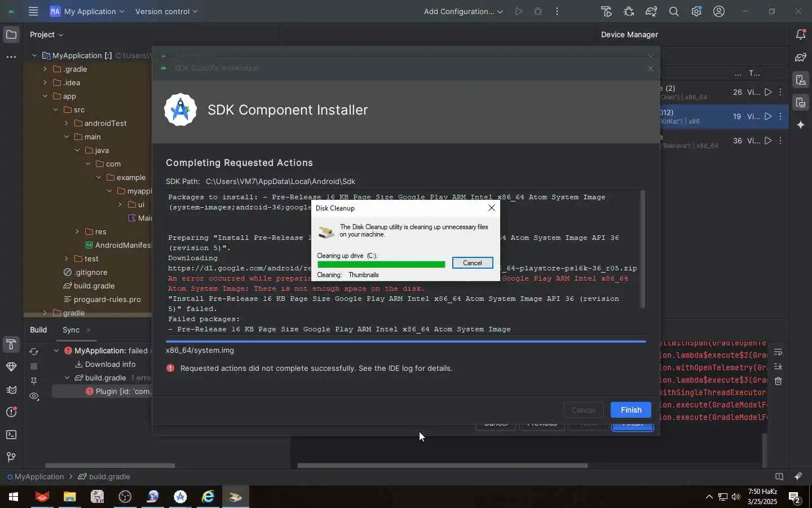The image size is (812, 508).
Task: Collapse the app folder
Action: pyautogui.click(x=45, y=96)
